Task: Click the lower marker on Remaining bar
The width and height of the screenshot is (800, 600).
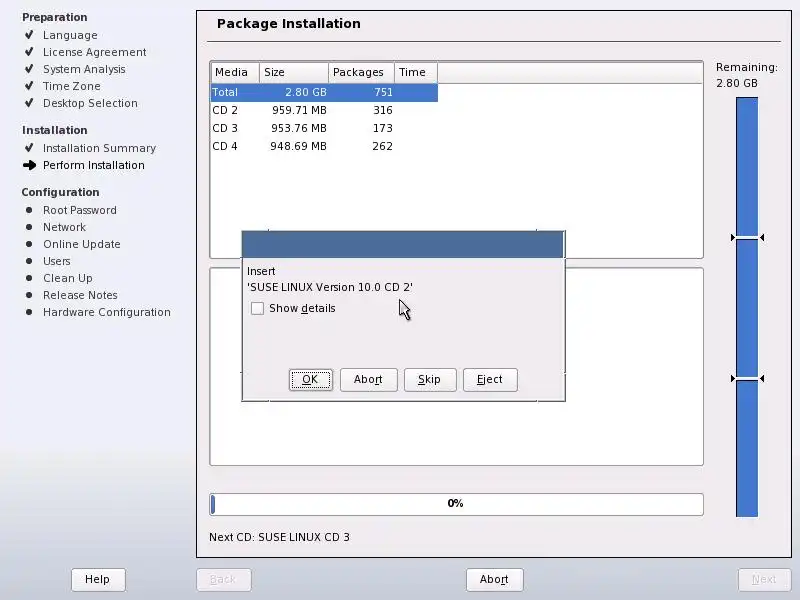Action: (747, 379)
